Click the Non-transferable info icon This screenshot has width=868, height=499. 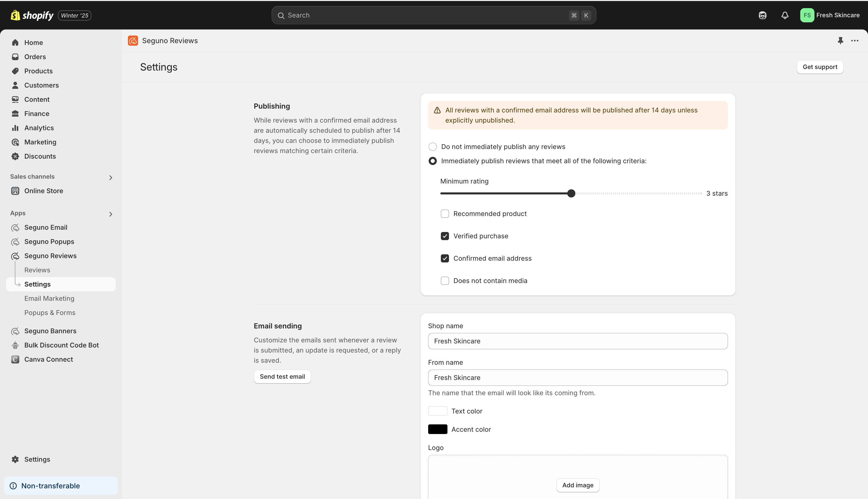pos(13,486)
